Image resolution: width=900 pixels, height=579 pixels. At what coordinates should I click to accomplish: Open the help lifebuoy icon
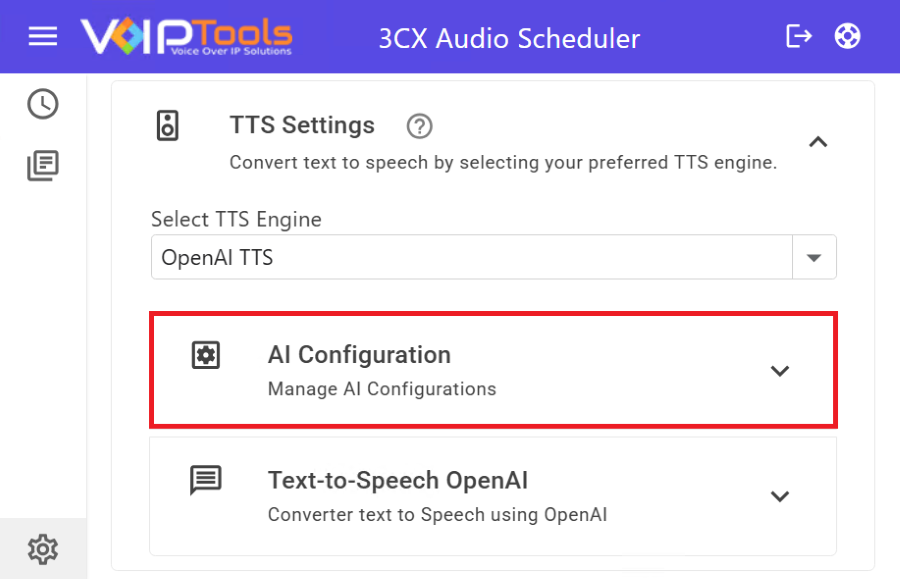848,37
